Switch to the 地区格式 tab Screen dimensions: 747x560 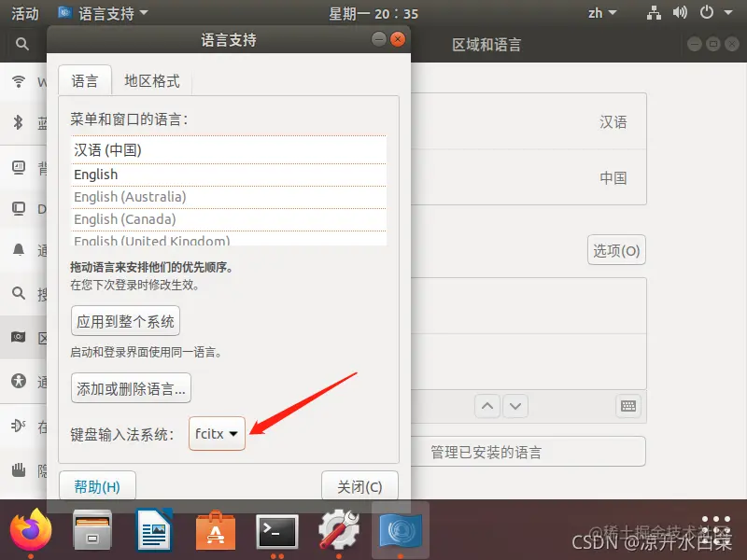pyautogui.click(x=152, y=80)
